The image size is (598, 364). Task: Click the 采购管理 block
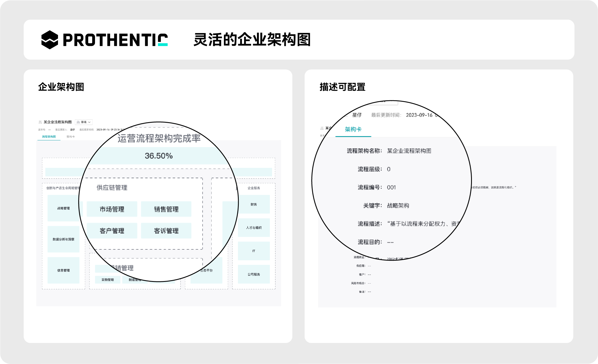[108, 280]
